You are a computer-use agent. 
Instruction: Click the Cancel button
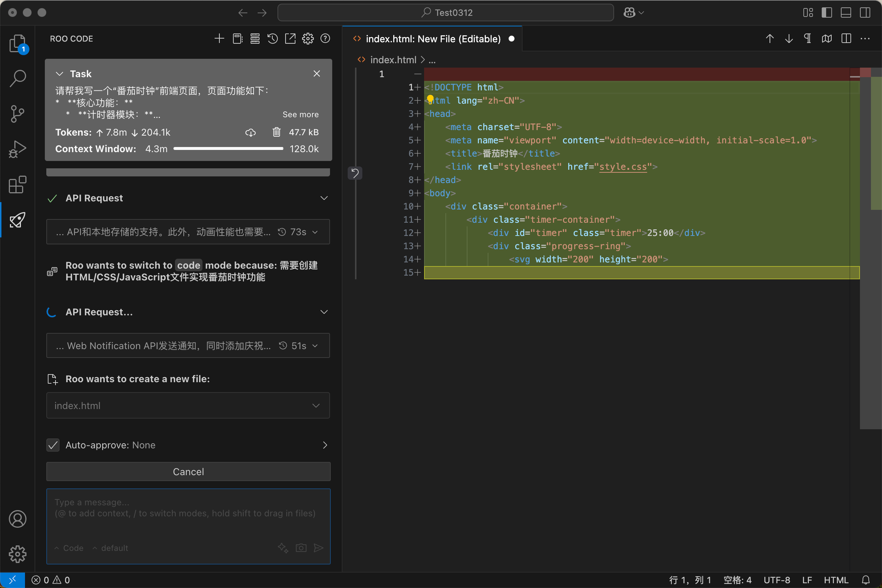188,472
